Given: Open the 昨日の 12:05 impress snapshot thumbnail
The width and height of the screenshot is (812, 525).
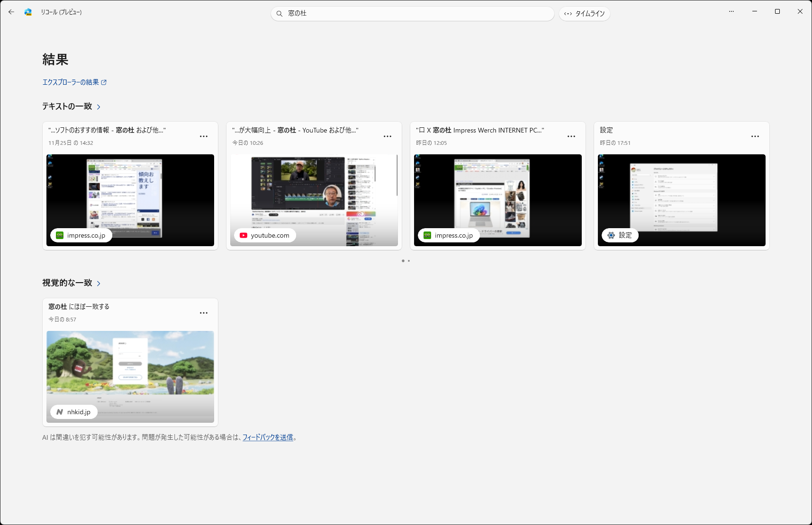Looking at the screenshot, I should tap(498, 200).
